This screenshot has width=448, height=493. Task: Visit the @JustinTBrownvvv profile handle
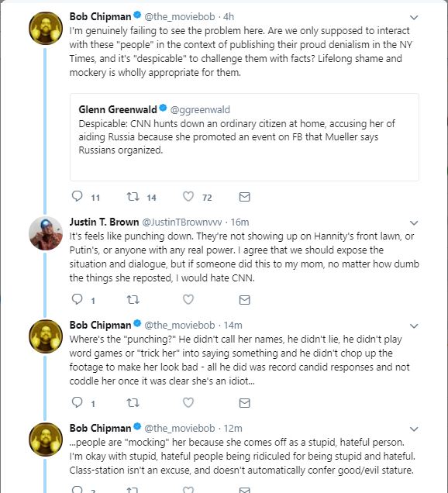pyautogui.click(x=181, y=222)
